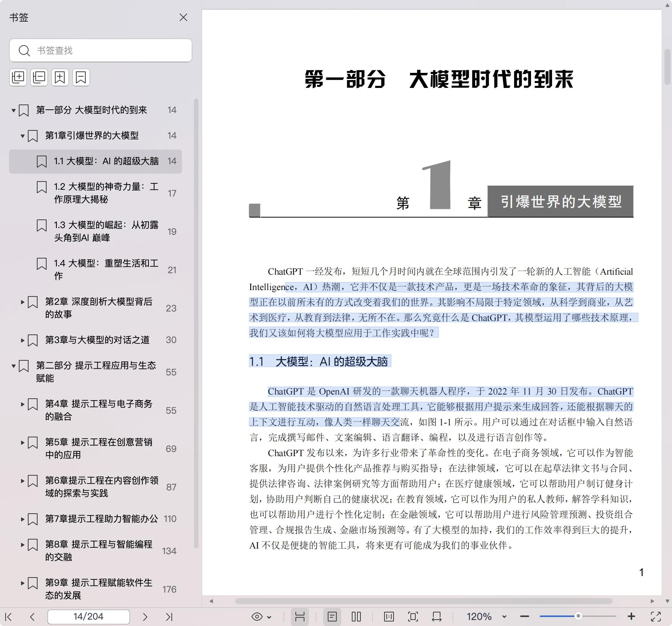
Task: Click horizontal scrollbar left arrow
Action: point(211,601)
